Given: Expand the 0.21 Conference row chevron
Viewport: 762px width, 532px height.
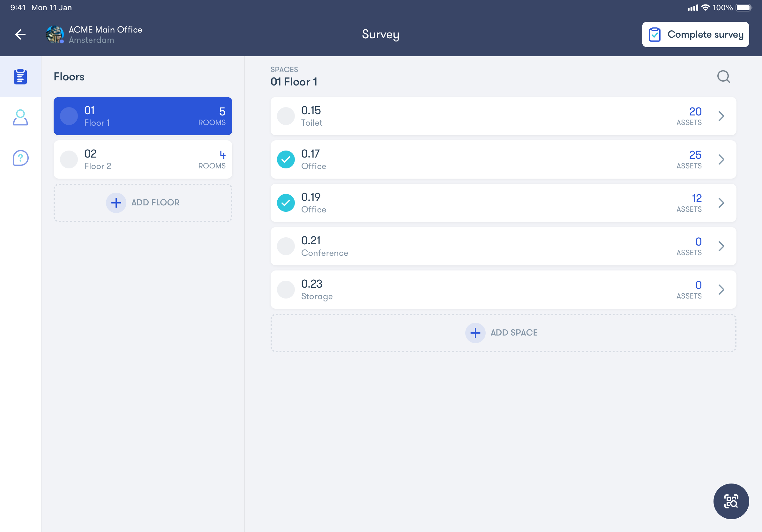Looking at the screenshot, I should 721,246.
